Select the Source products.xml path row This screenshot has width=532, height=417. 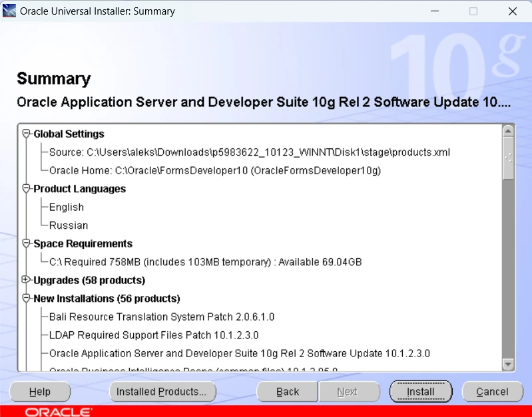[250, 152]
